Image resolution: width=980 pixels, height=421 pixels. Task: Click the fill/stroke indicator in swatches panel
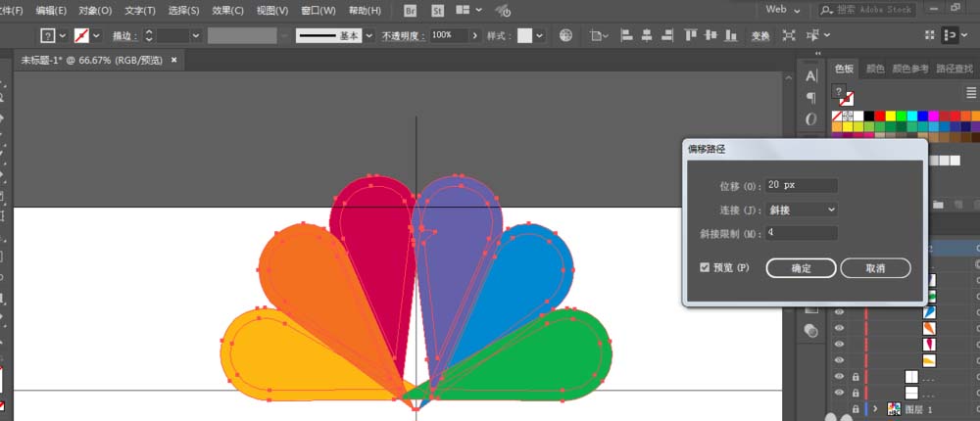[x=843, y=95]
